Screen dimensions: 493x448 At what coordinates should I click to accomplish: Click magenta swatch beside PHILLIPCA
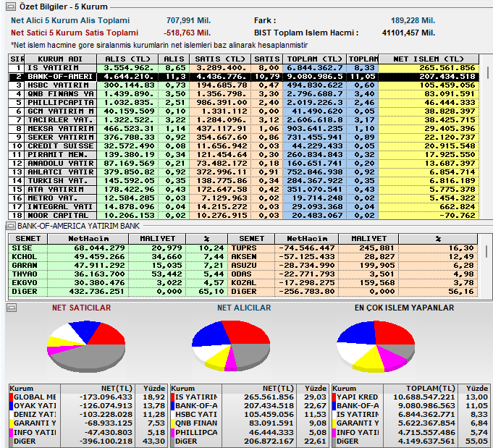point(173,433)
